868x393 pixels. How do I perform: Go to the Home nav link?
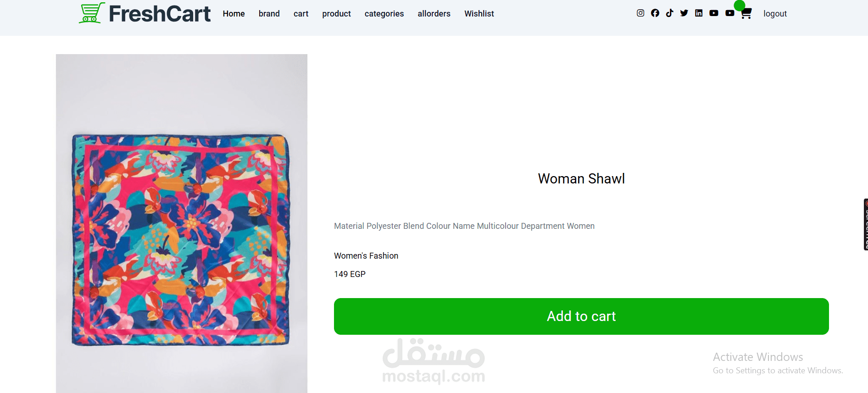click(234, 14)
